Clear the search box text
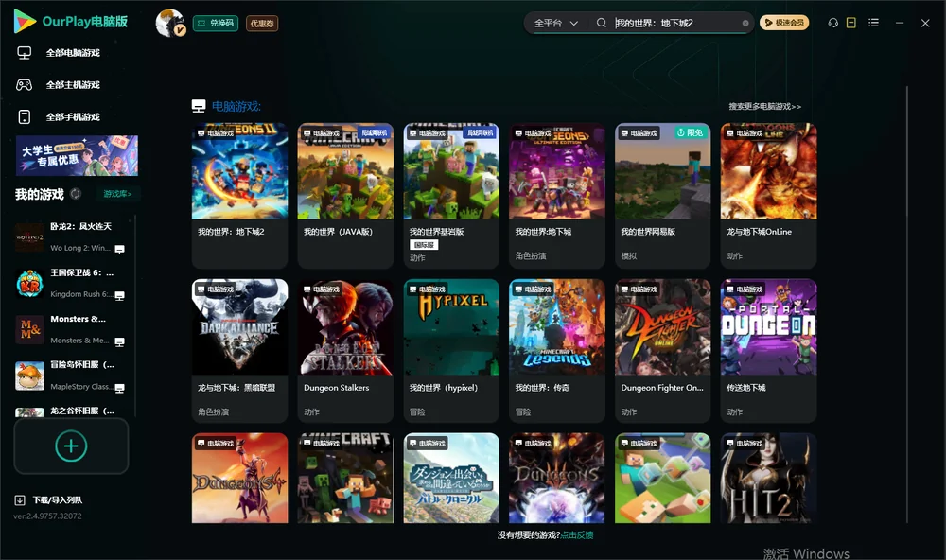The image size is (946, 560). (745, 24)
